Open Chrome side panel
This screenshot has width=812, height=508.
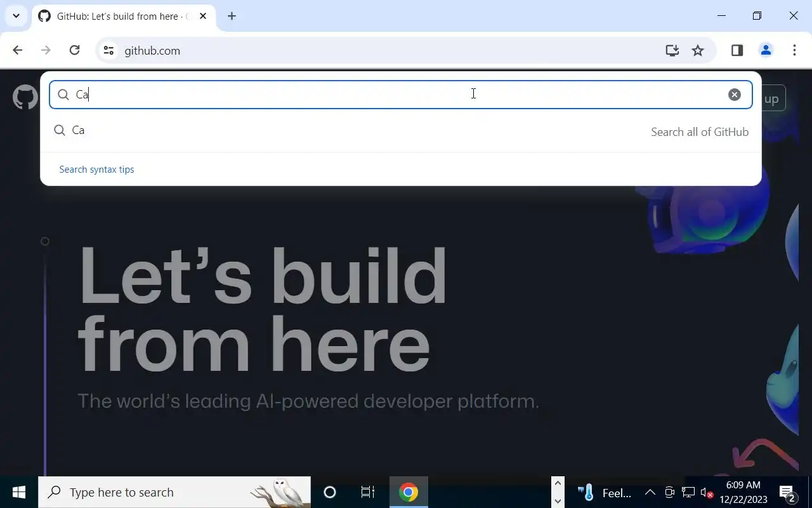[x=737, y=50]
